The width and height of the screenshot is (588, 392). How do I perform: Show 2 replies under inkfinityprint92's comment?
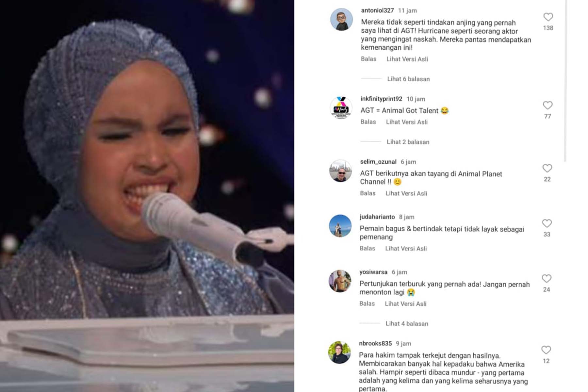point(408,142)
